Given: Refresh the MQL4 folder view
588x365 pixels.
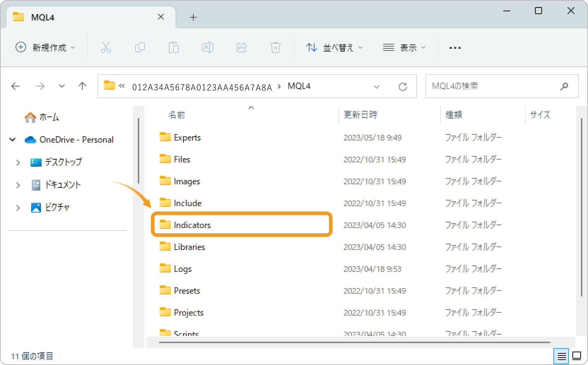Looking at the screenshot, I should (x=403, y=86).
